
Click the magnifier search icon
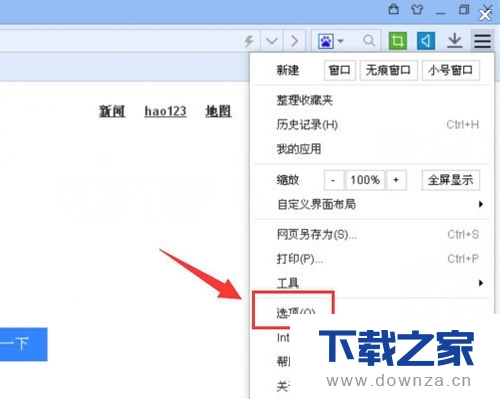click(369, 41)
